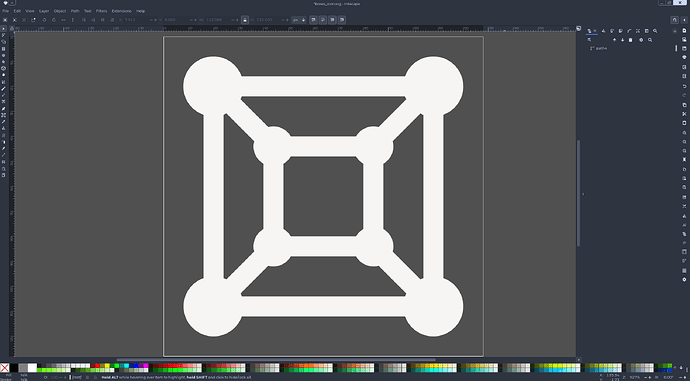Toggle the snapping magnet button
690x381 pixels.
pyautogui.click(x=675, y=20)
